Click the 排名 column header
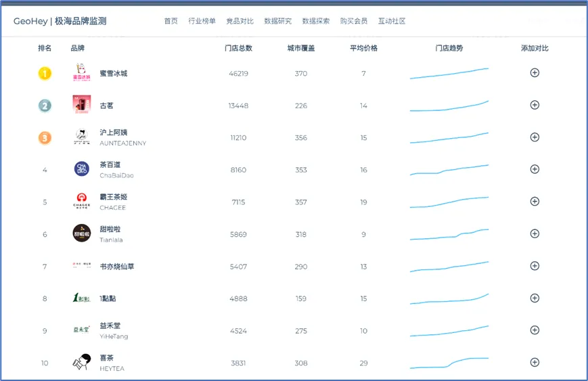This screenshot has height=381, width=588. coord(45,48)
